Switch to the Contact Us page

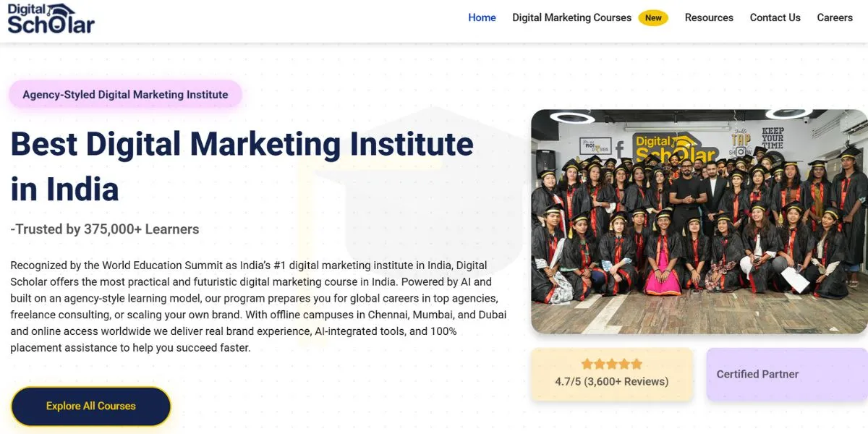click(x=775, y=17)
